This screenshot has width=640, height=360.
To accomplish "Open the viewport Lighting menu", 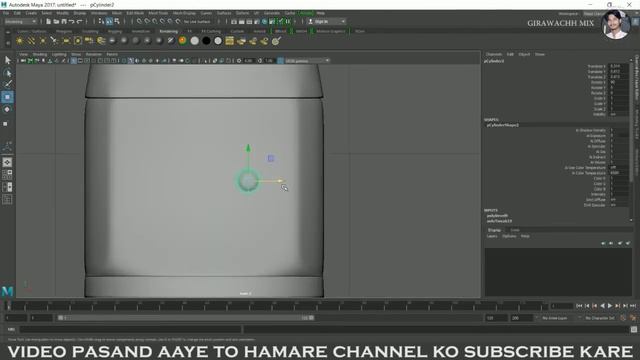I will coord(59,54).
